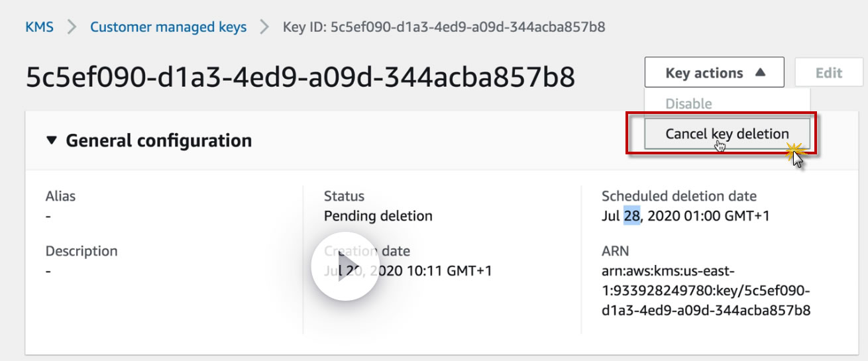Click chevron separator after Customer managed keys
Screen dimensions: 868x361
point(264,27)
